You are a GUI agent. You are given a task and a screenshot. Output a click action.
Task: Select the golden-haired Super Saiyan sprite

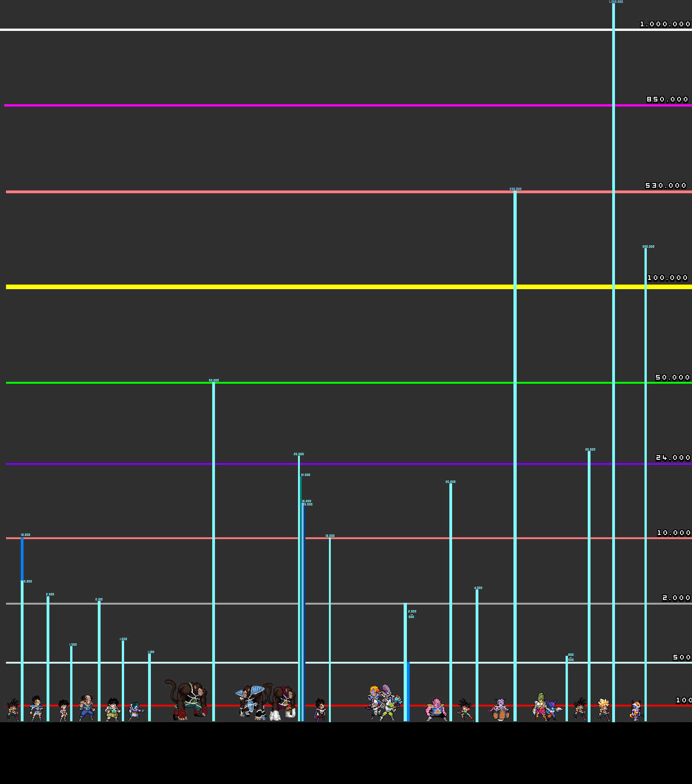[603, 710]
